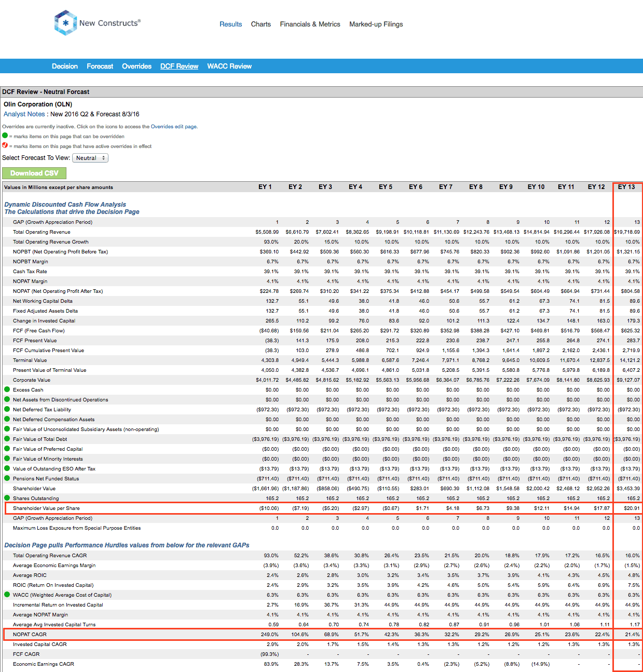The height and width of the screenshot is (672, 643).
Task: Click the Dynamic Discounted Cash Flow Analysis heading
Action: click(65, 205)
